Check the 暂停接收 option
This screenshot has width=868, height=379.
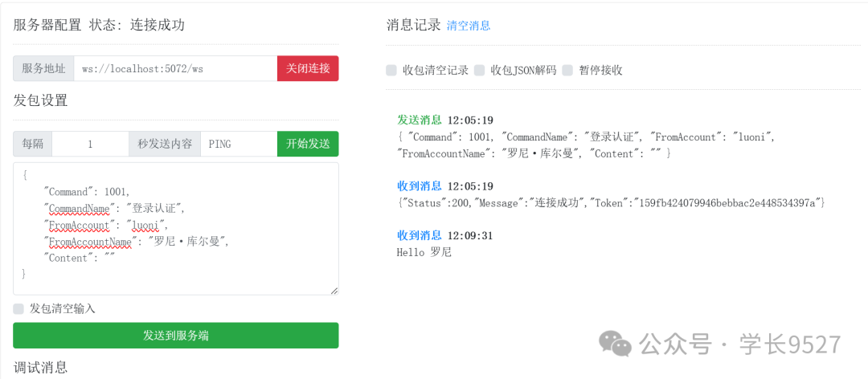[567, 70]
